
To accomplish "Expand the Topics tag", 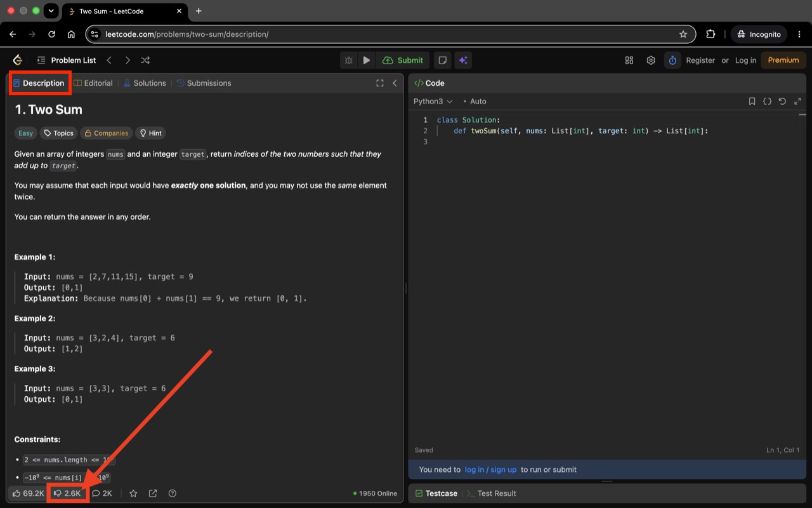I will point(59,133).
